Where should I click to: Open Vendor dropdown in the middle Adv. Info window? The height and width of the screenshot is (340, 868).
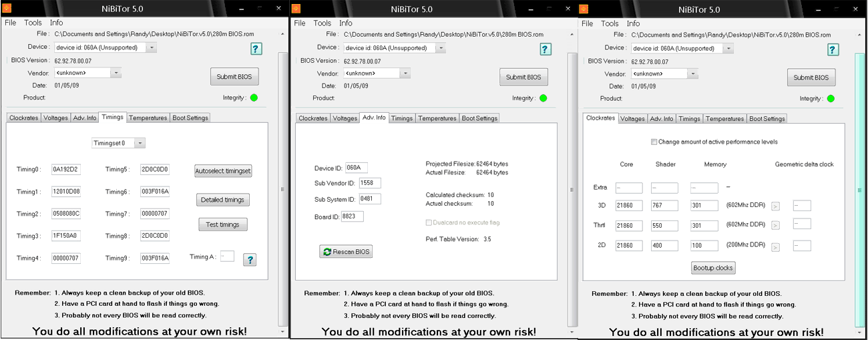pos(405,73)
